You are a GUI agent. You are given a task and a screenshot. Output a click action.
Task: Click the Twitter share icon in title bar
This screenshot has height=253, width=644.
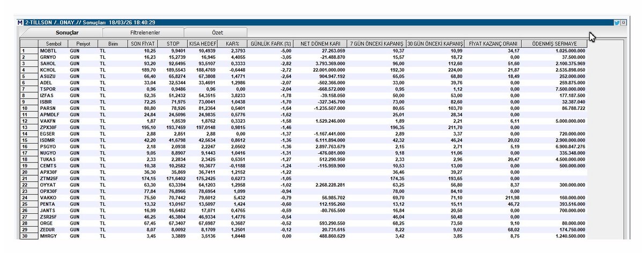click(x=617, y=23)
